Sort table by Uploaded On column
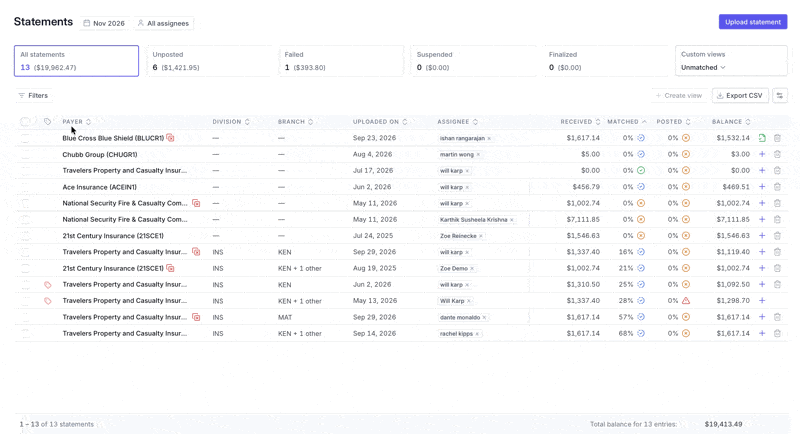Image resolution: width=800 pixels, height=434 pixels. click(380, 121)
